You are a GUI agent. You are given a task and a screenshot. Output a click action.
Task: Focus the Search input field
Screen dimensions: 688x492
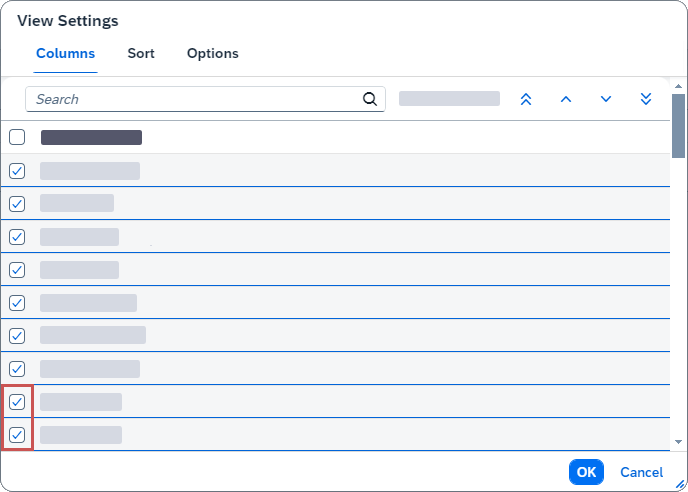[x=195, y=99]
